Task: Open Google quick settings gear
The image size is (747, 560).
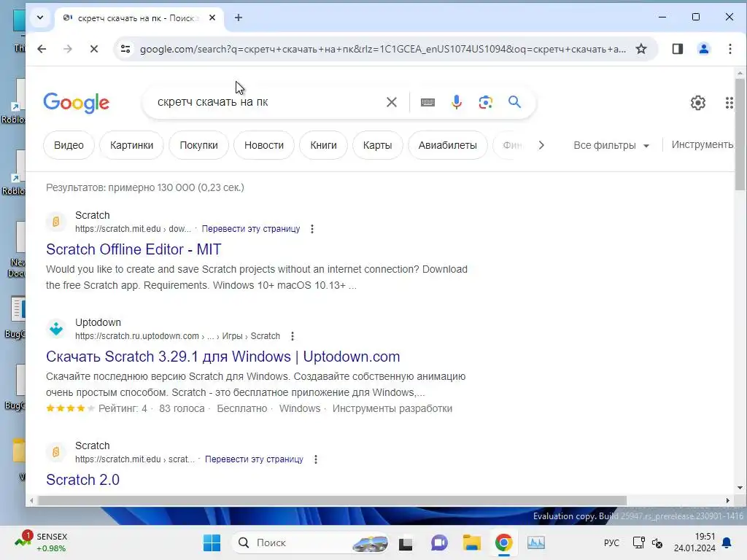Action: click(x=698, y=102)
